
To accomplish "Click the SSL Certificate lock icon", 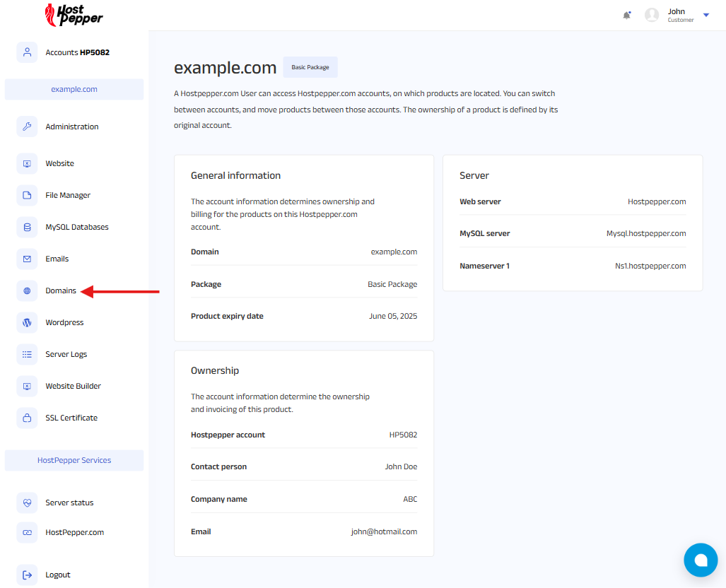I will (x=27, y=418).
